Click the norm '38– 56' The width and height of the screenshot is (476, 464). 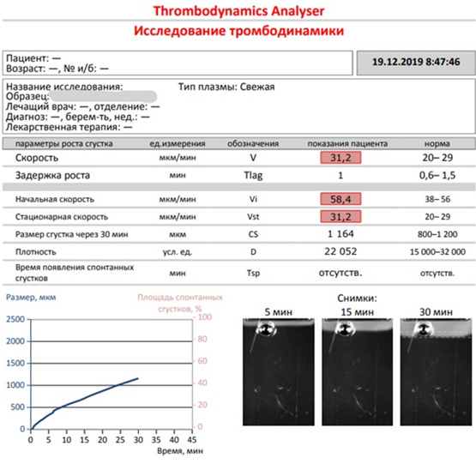tap(437, 199)
